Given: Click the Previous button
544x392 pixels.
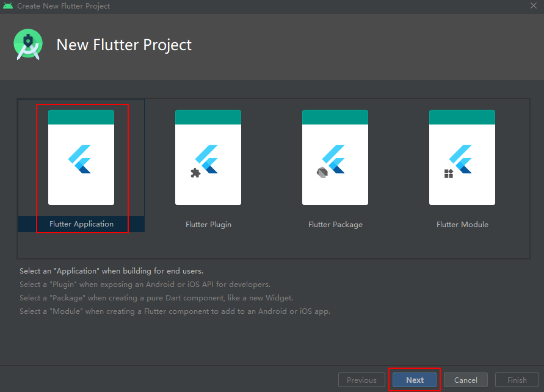Looking at the screenshot, I should click(361, 379).
